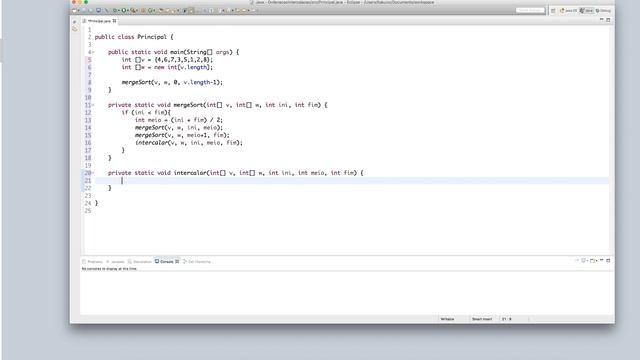This screenshot has width=640, height=360.
Task: Close the Console view tab
Action: coord(177,261)
